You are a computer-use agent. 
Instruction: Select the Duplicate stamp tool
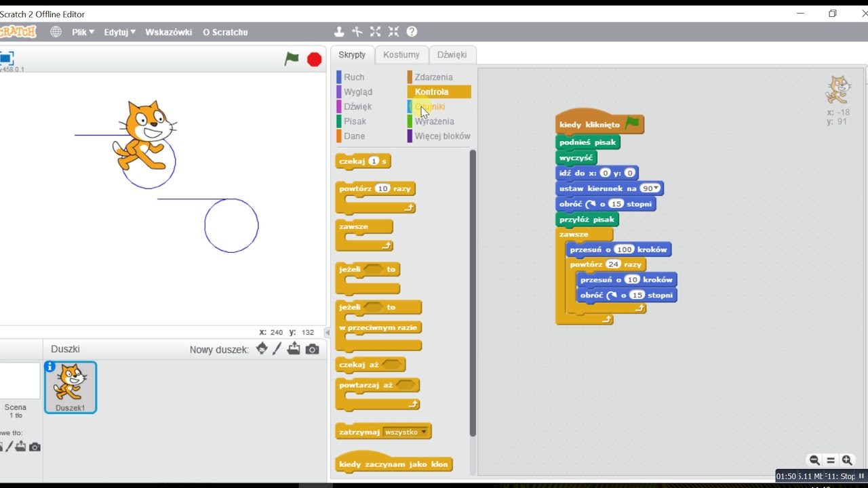coord(339,32)
